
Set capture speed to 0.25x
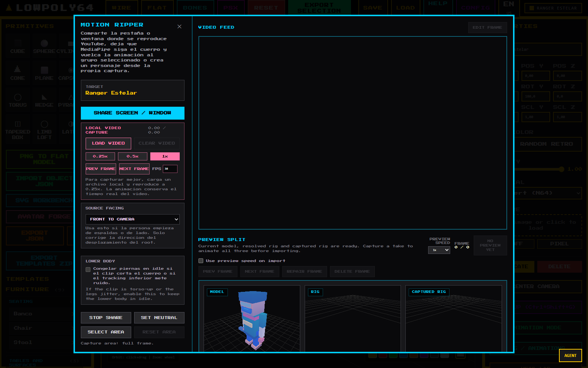click(x=100, y=156)
